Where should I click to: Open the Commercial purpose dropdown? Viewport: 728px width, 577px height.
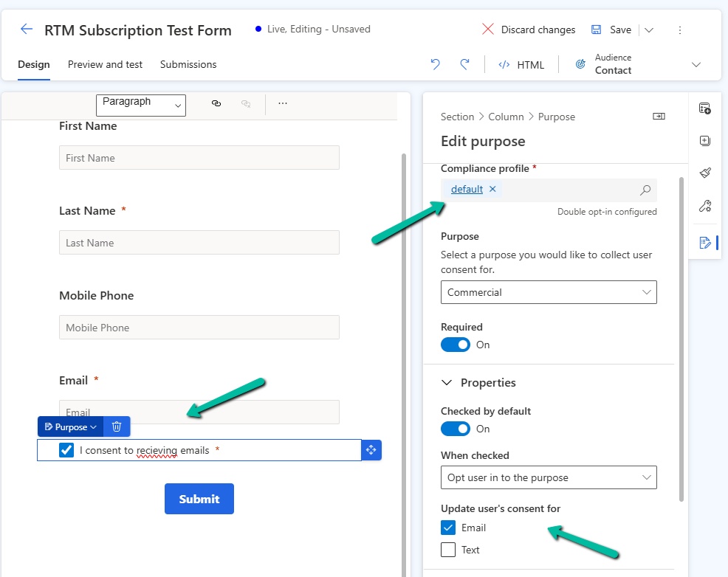[x=548, y=292]
